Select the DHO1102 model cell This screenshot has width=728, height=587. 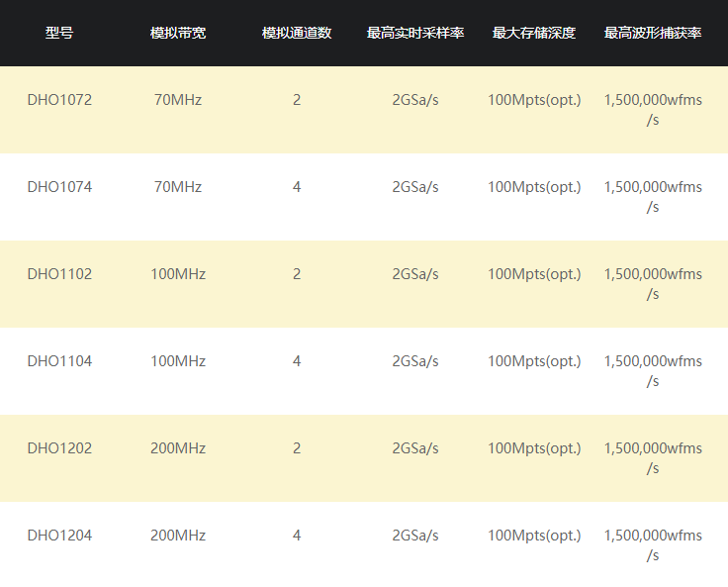(x=59, y=274)
